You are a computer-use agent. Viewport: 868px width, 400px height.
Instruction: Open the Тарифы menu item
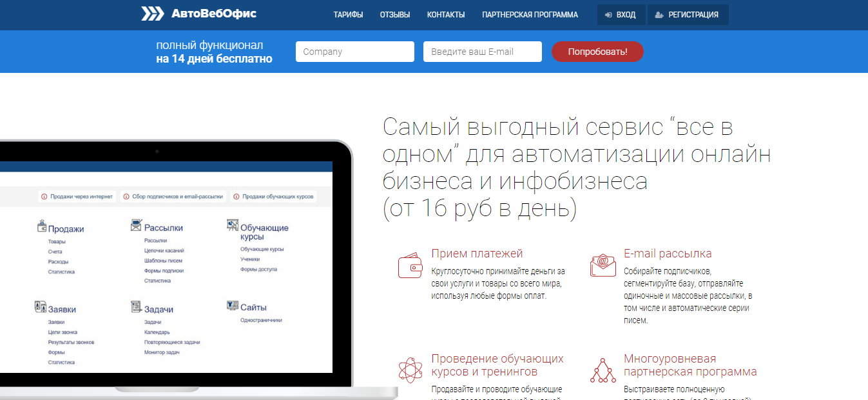coord(348,15)
